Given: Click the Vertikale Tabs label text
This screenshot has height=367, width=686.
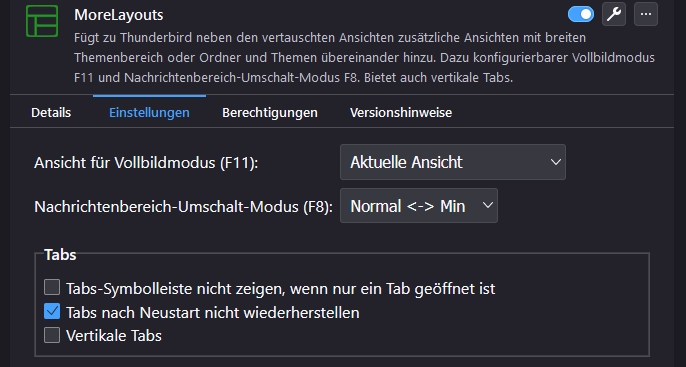Looking at the screenshot, I should [114, 336].
